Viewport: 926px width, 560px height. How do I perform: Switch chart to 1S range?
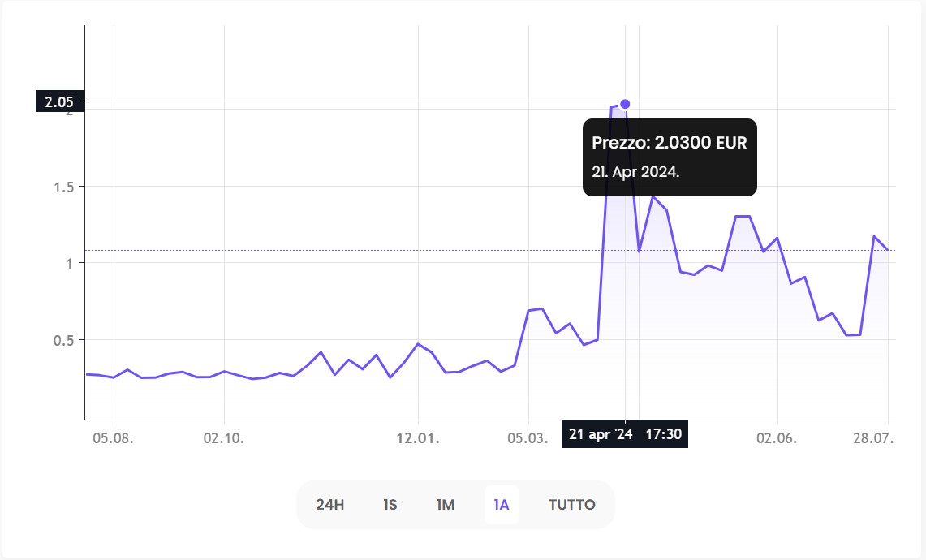click(390, 505)
